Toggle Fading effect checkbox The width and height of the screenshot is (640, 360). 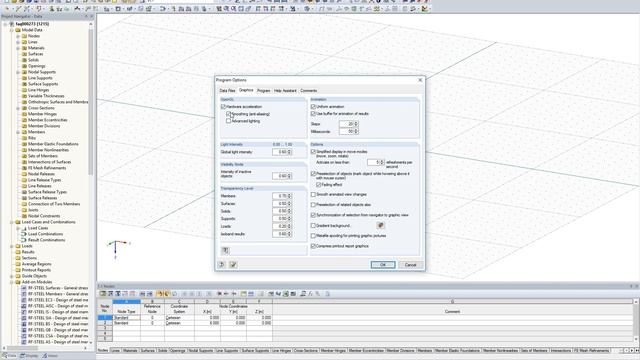[319, 184]
